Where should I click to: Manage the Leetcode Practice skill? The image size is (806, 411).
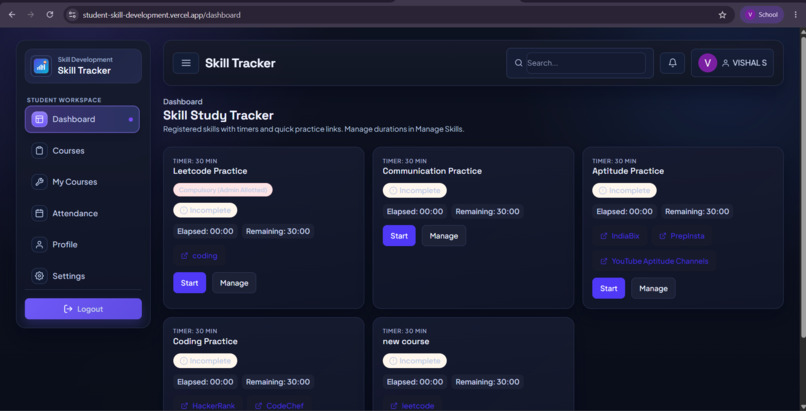[234, 283]
